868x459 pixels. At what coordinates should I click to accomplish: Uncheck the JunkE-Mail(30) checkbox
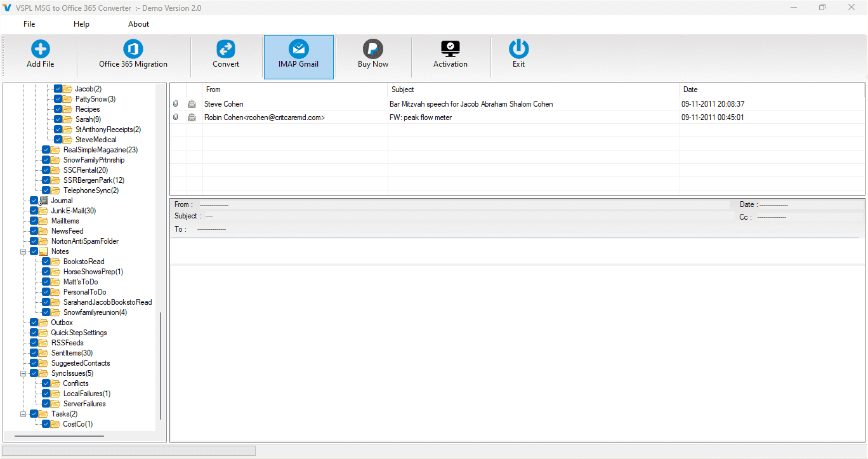[34, 211]
